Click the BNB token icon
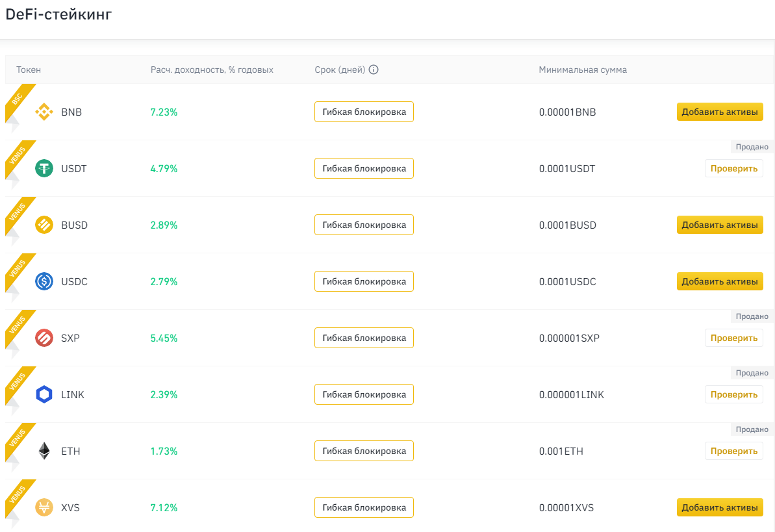775x532 pixels. click(x=44, y=112)
